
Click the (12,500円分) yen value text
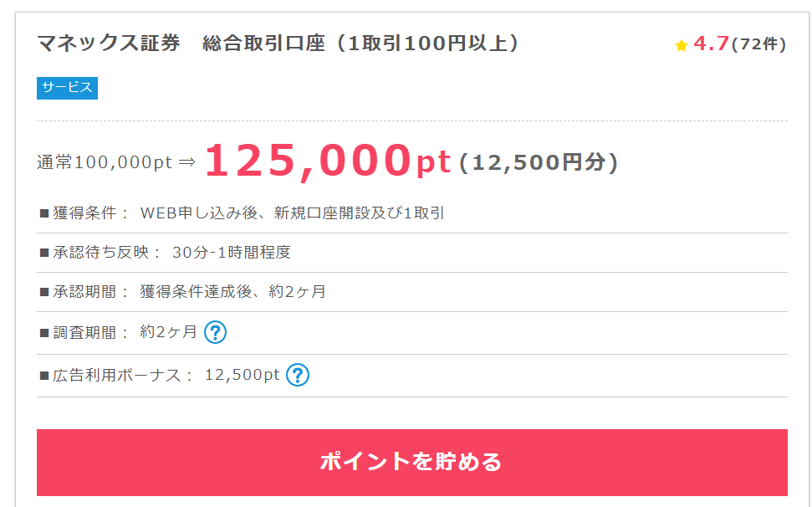[539, 162]
